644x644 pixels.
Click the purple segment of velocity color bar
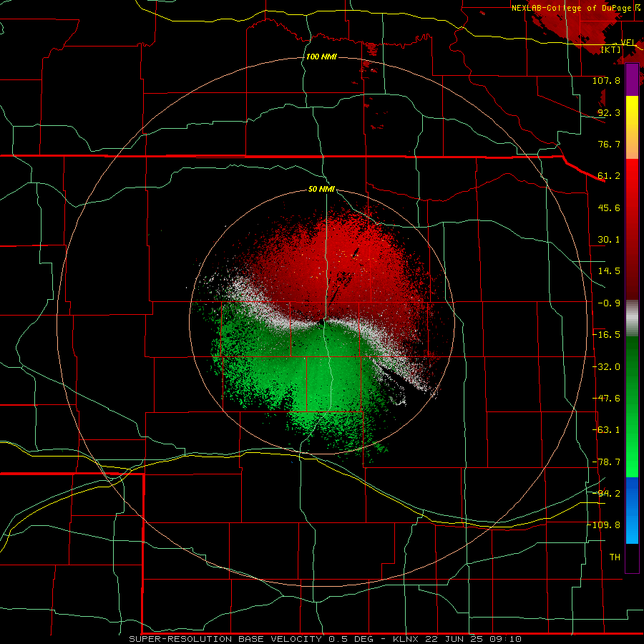(632, 79)
